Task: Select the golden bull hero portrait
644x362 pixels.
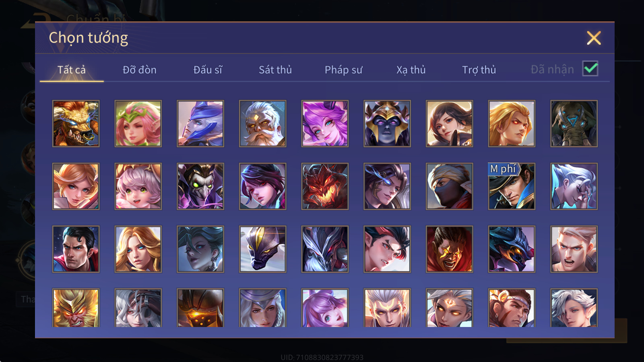Action: [76, 123]
